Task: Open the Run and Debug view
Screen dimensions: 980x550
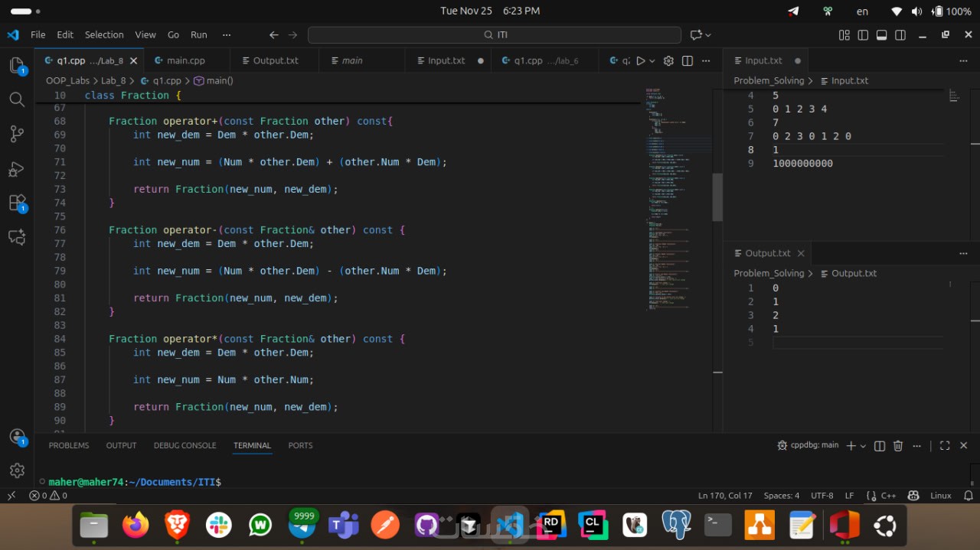Action: click(x=17, y=168)
